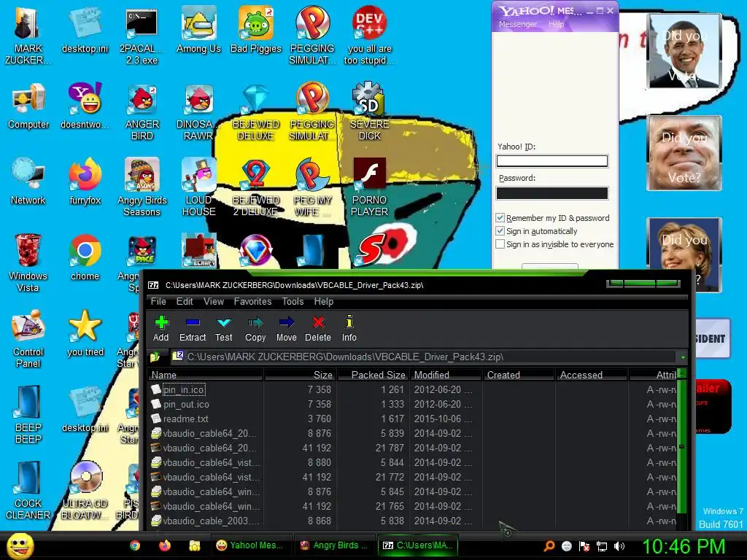The image size is (747, 560).
Task: Enable Sign in as invisible to everyone
Action: (x=500, y=244)
